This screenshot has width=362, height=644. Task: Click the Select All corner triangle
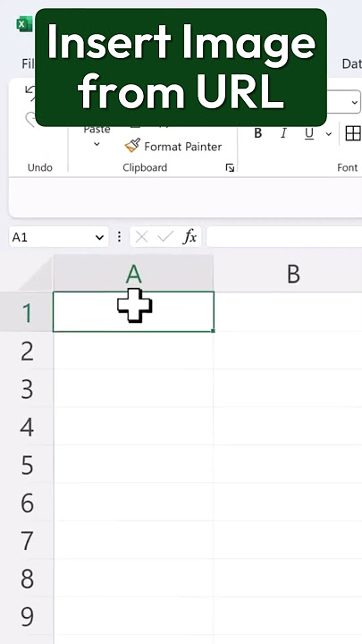[x=35, y=277]
